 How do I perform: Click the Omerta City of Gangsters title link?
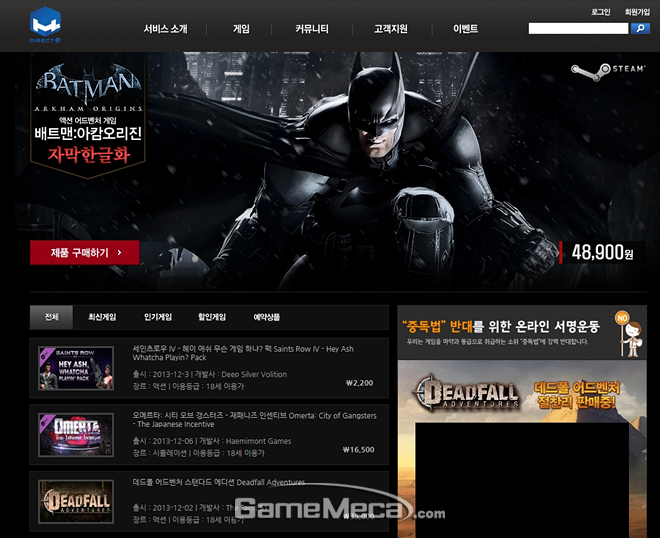pos(254,420)
